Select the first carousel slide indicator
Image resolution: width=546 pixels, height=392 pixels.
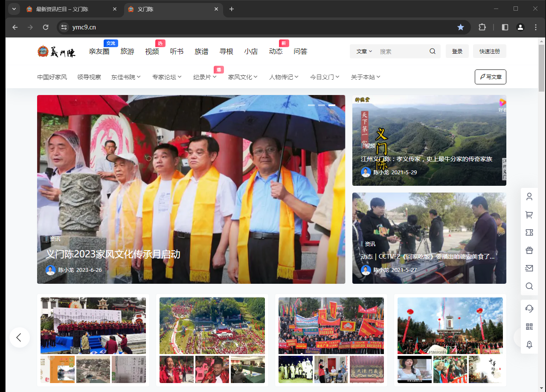point(311,105)
